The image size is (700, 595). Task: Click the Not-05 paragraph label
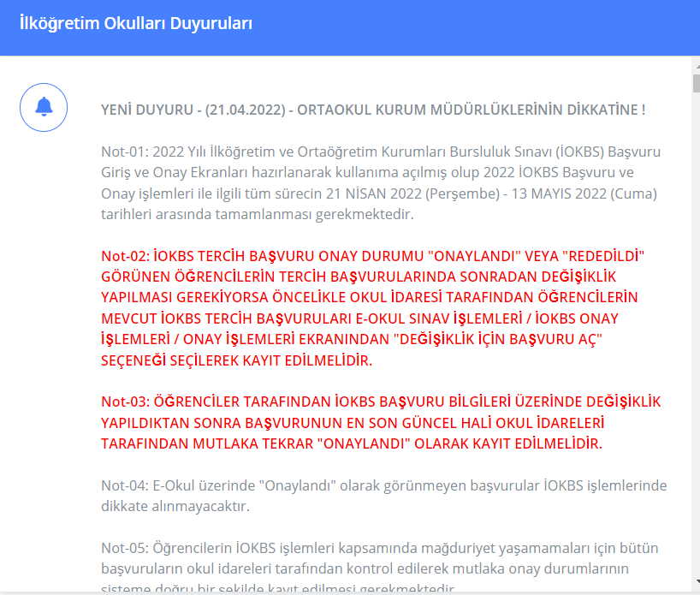point(124,548)
